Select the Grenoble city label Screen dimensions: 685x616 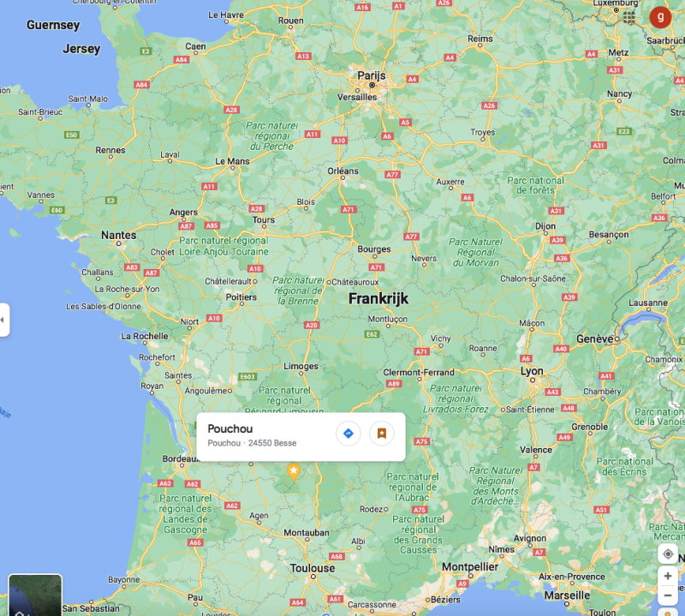point(590,427)
